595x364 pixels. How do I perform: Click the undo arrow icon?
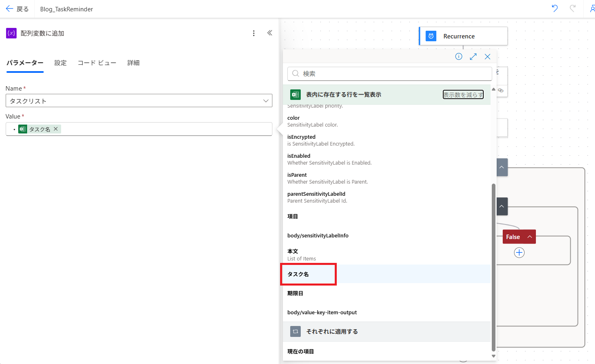click(x=555, y=8)
